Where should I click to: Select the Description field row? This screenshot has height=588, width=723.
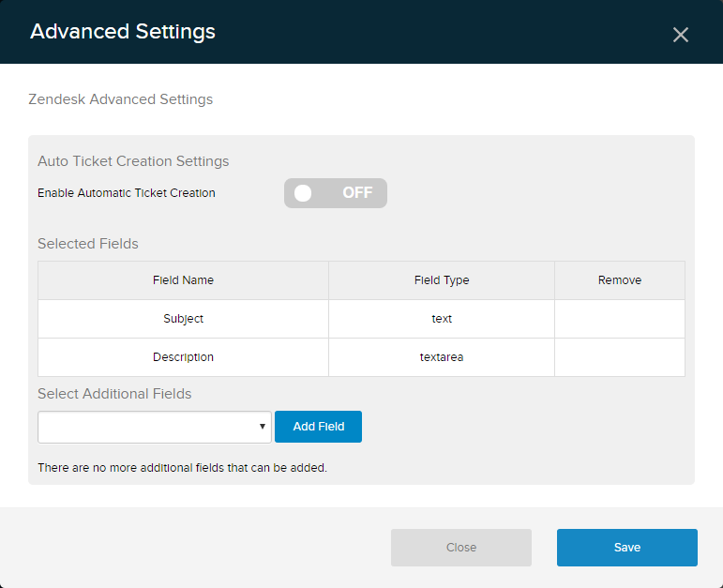[183, 357]
